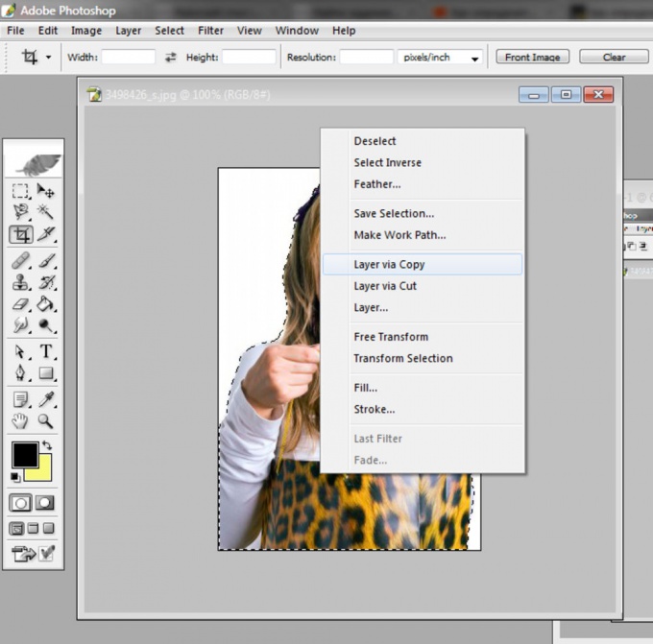Select the Eyedropper tool
This screenshot has height=644, width=653.
point(45,398)
